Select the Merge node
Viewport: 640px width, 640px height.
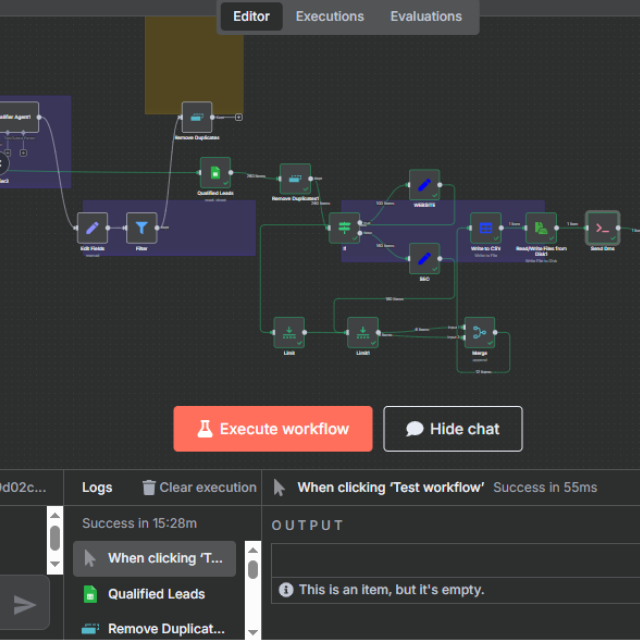coord(480,332)
